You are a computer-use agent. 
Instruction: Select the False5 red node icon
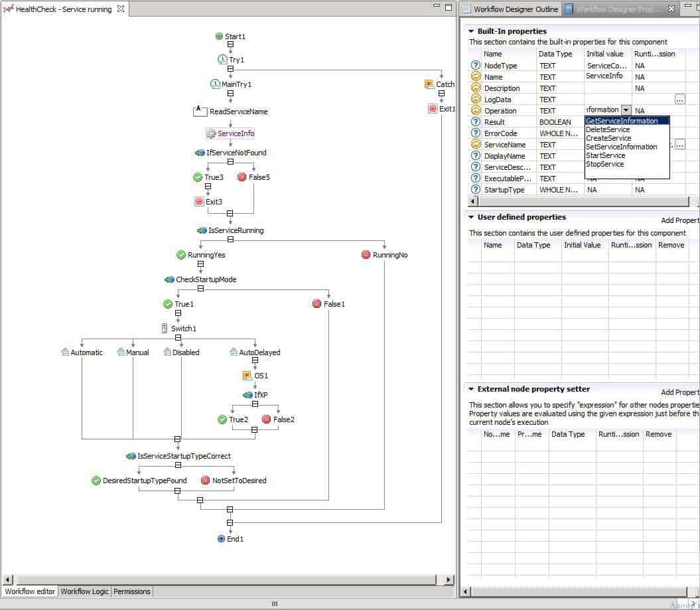pyautogui.click(x=242, y=177)
